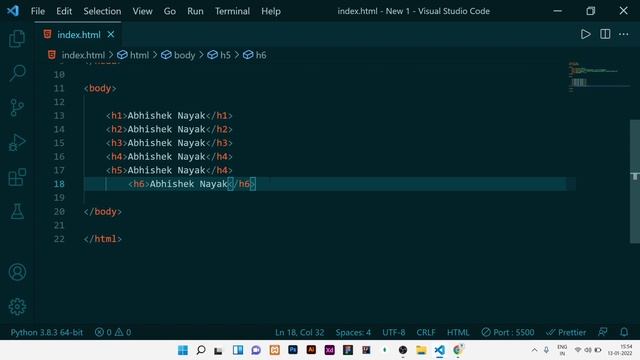The image size is (640, 360).
Task: Open the Explorer view in activity bar
Action: coord(17,39)
